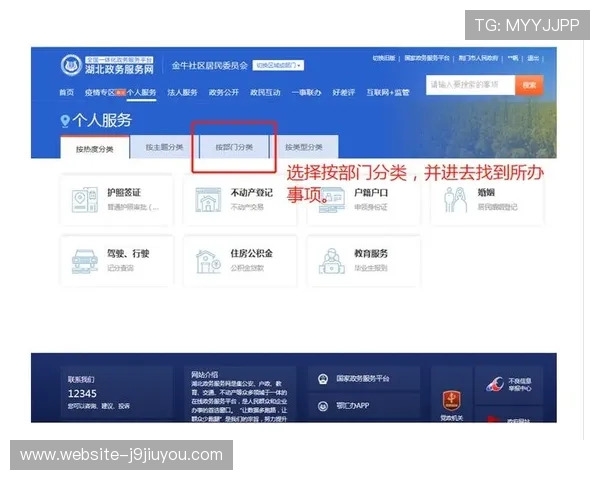
Task: Open the 户籍户口 service title
Action: coord(371,193)
